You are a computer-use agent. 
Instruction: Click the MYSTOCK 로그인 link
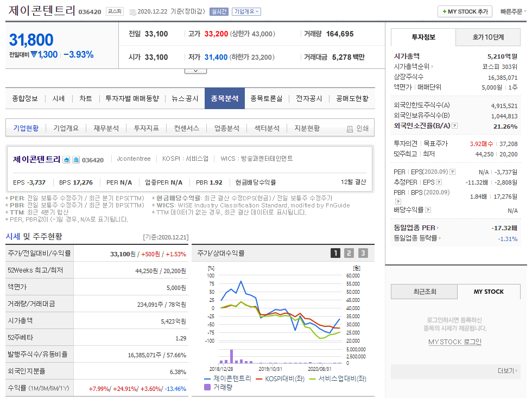pyautogui.click(x=455, y=342)
